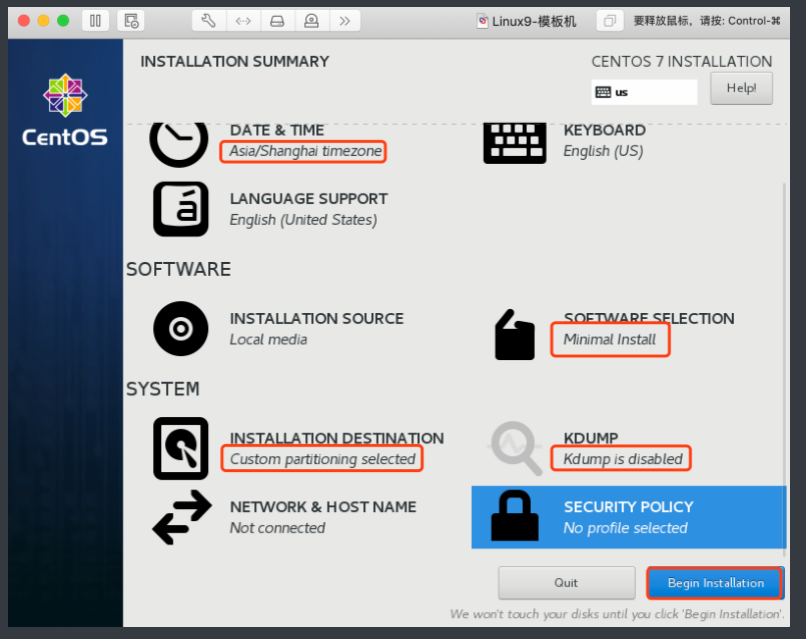Open the Network & Host Name arrows icon
The width and height of the screenshot is (806, 639).
182,517
